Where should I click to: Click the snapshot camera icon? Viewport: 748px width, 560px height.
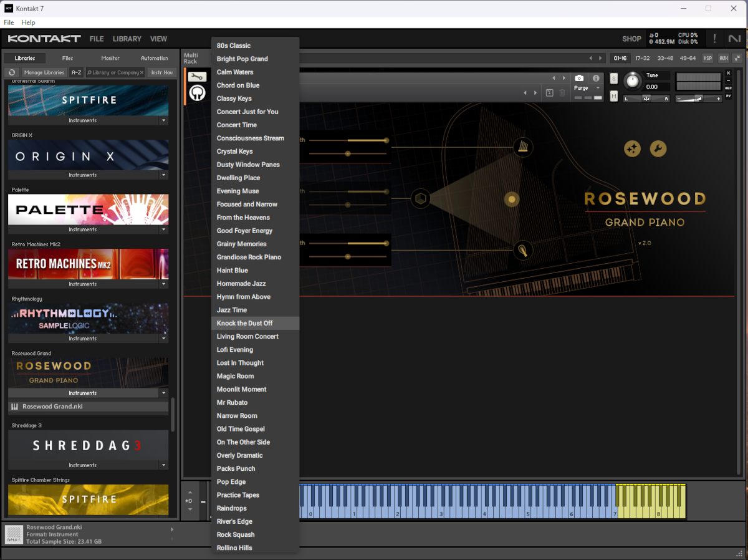(x=579, y=78)
